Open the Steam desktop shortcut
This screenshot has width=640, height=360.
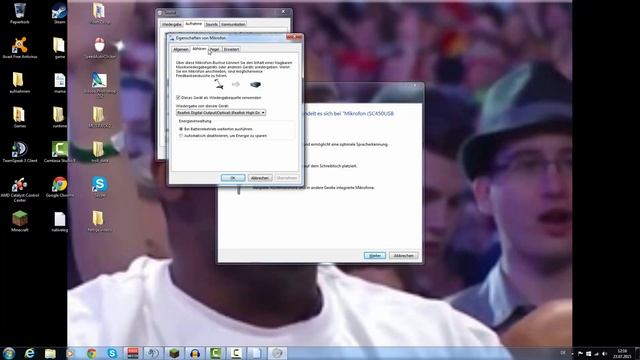coord(60,13)
